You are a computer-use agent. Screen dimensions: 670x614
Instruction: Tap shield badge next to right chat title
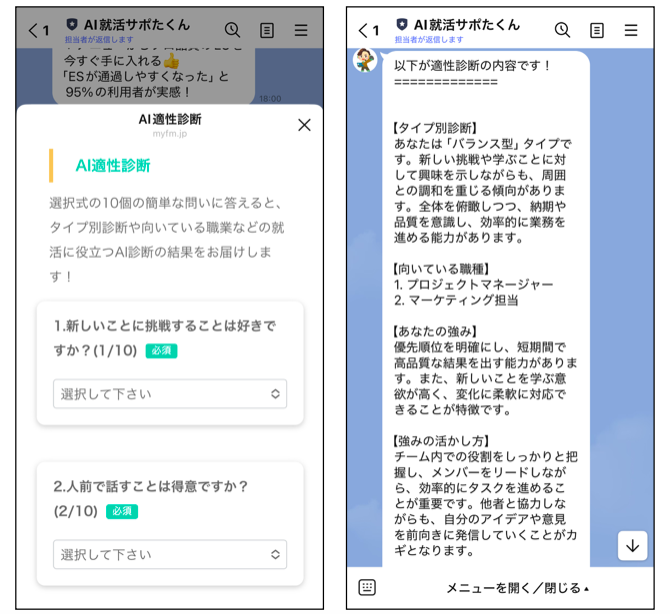pos(402,24)
